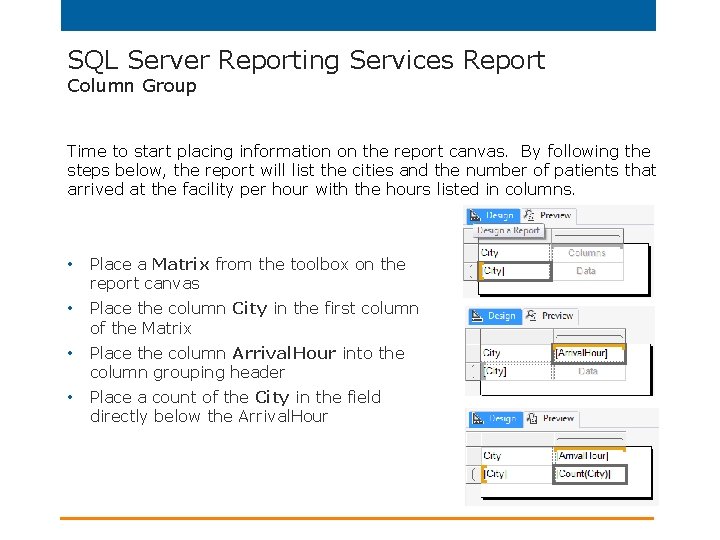Select the 'Data' cell below Columns
The image size is (720, 540).
point(587,271)
